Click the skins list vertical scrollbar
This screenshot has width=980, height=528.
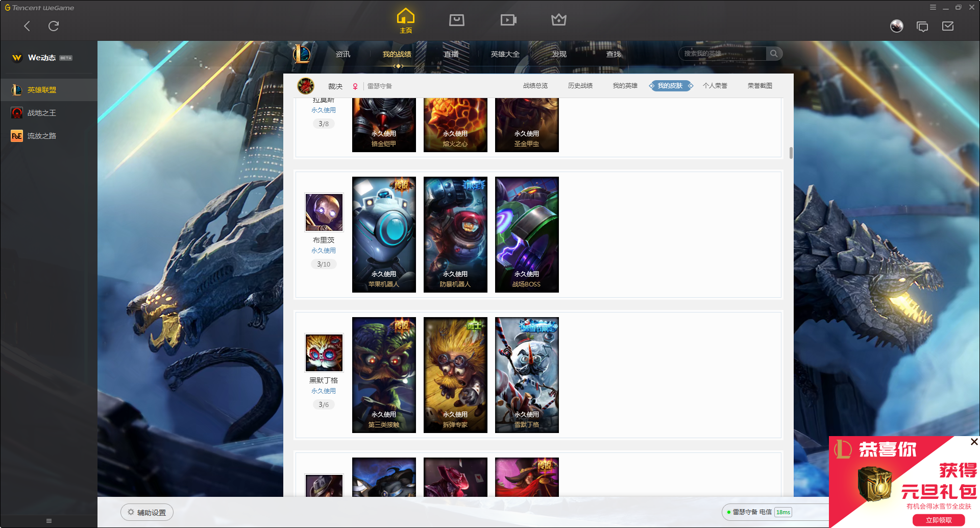791,153
